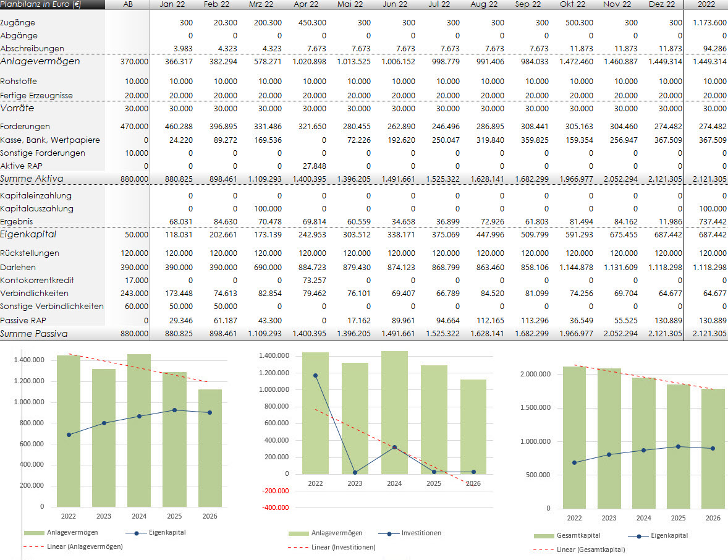The width and height of the screenshot is (728, 560).
Task: Click the Zugänge total cell showing 1.173.600
Action: 709,22
